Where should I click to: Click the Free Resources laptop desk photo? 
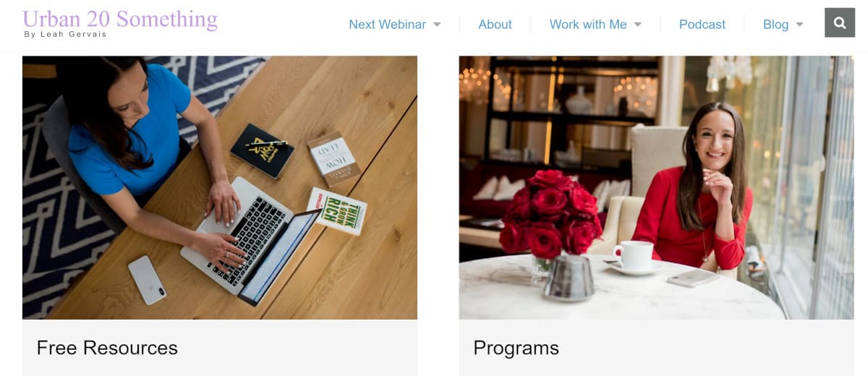point(220,188)
